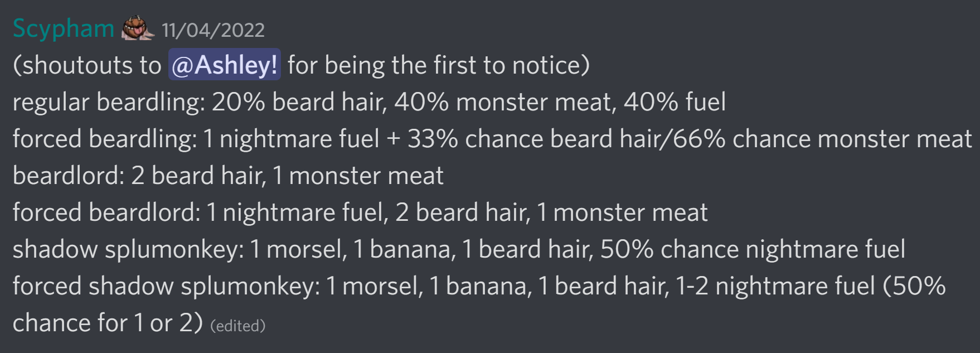Click the text "66% chance monster meat"
Image resolution: width=980 pixels, height=353 pixels.
[x=822, y=139]
